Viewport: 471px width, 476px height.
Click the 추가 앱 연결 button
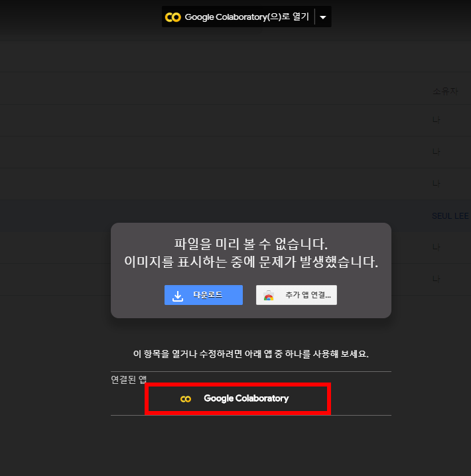pyautogui.click(x=297, y=295)
